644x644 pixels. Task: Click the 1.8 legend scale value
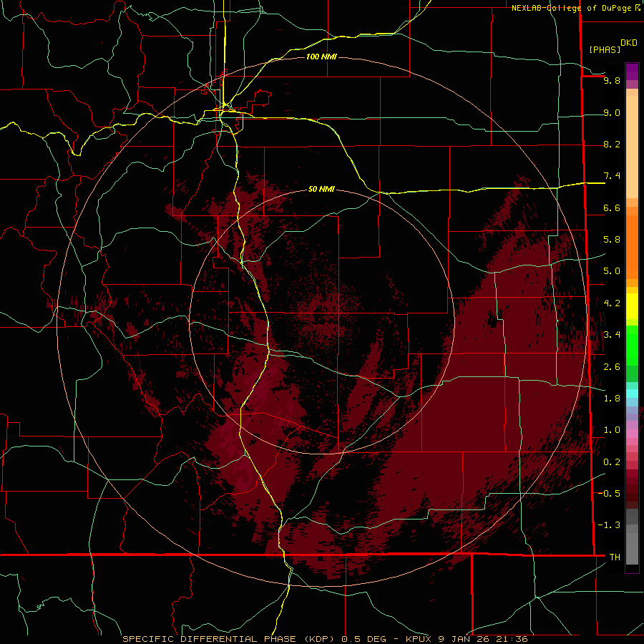pos(612,399)
